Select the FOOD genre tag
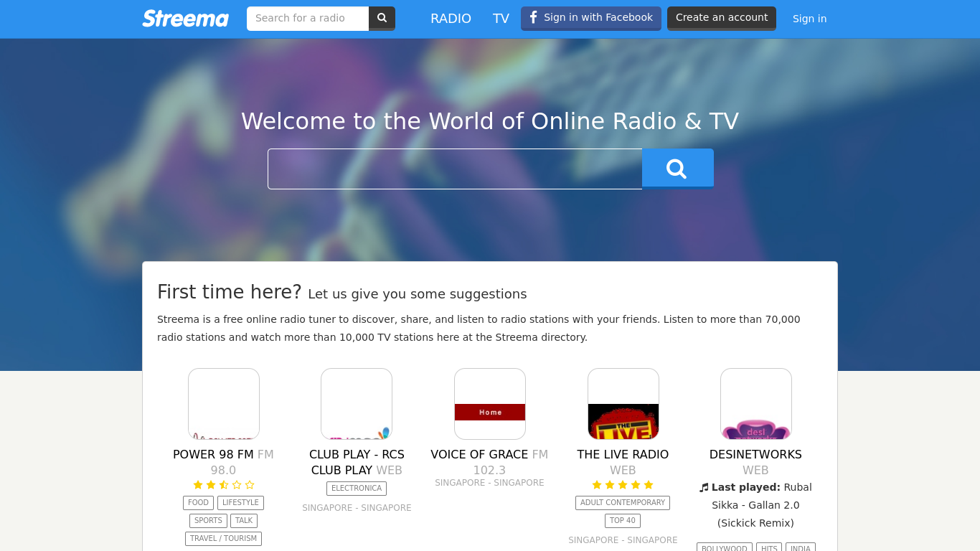The width and height of the screenshot is (980, 551). [198, 503]
